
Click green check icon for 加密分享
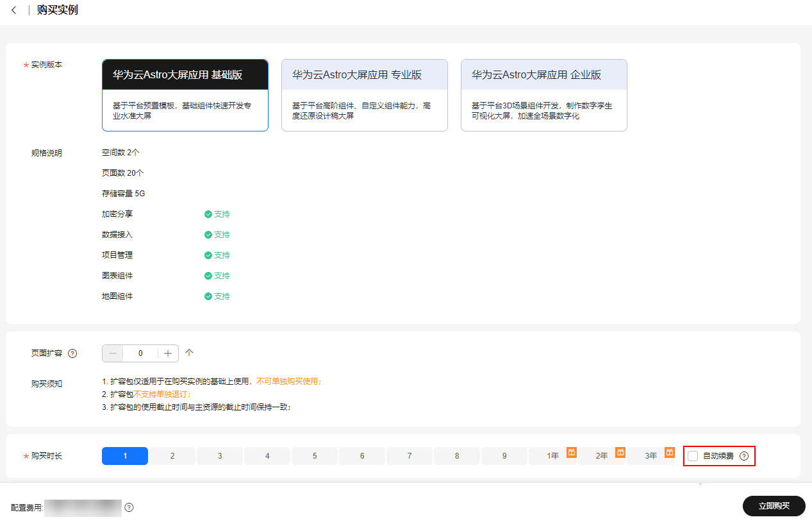coord(208,214)
